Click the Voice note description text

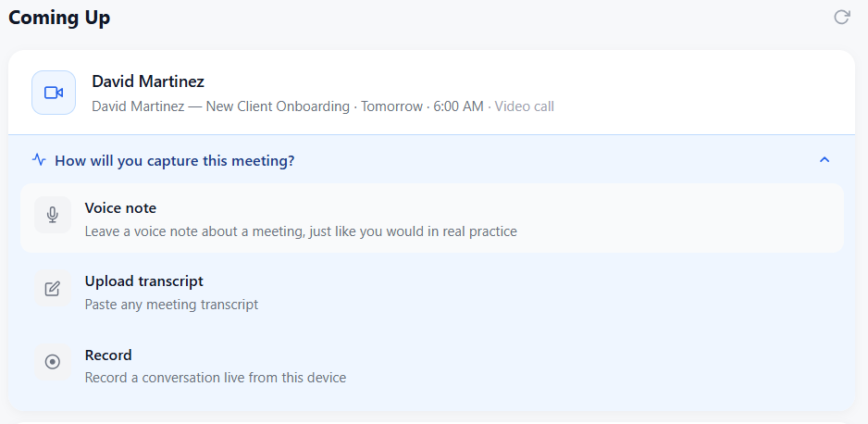[x=301, y=231]
